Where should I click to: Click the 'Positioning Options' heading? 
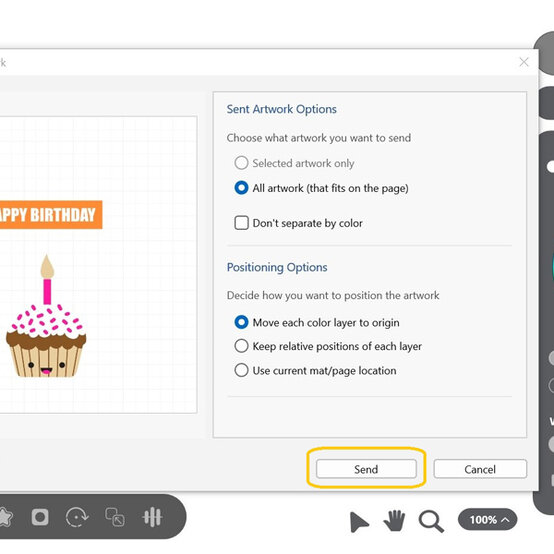coord(277,267)
